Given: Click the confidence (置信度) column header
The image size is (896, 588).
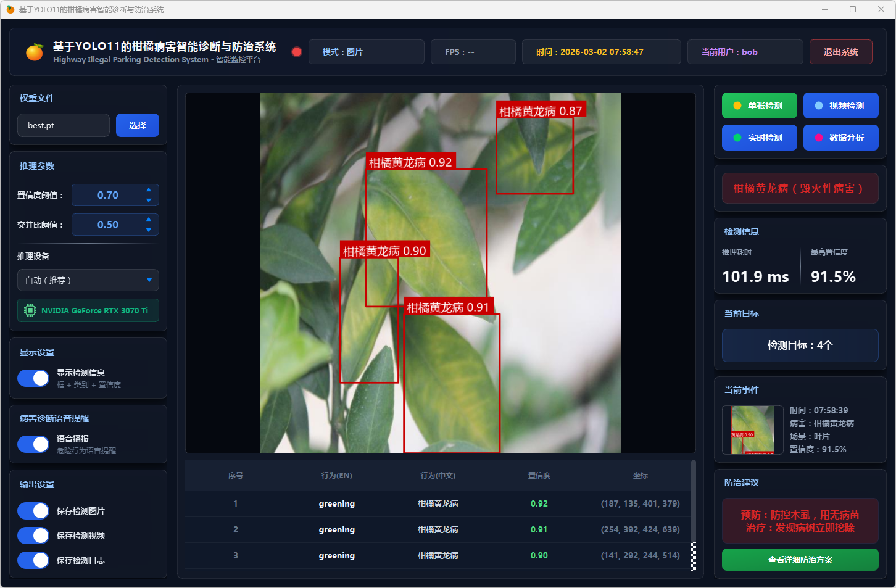Looking at the screenshot, I should click(539, 476).
